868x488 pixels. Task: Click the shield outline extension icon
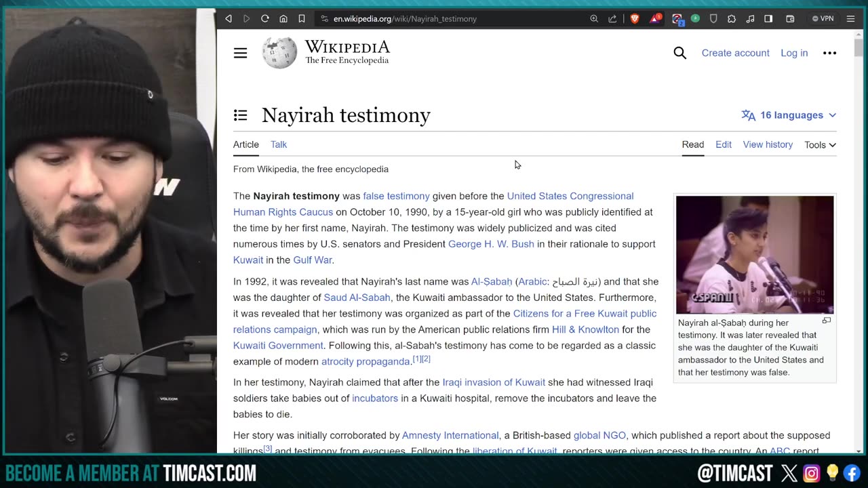pos(713,19)
